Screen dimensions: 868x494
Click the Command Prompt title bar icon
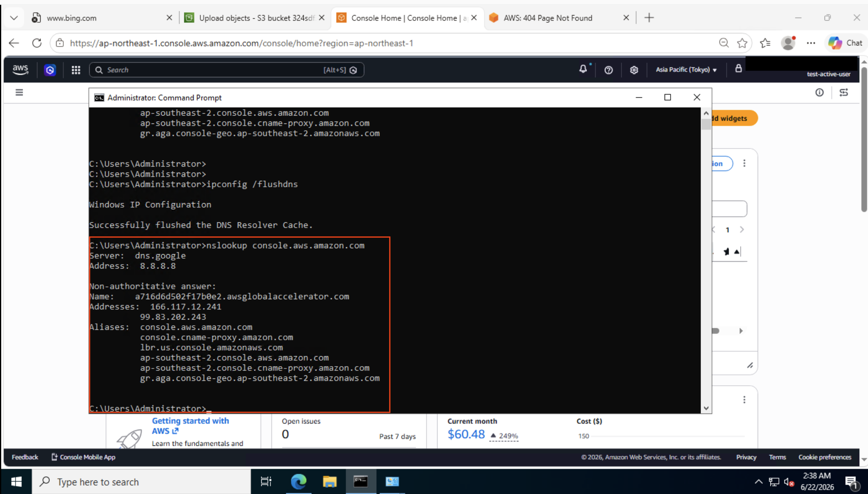(99, 98)
